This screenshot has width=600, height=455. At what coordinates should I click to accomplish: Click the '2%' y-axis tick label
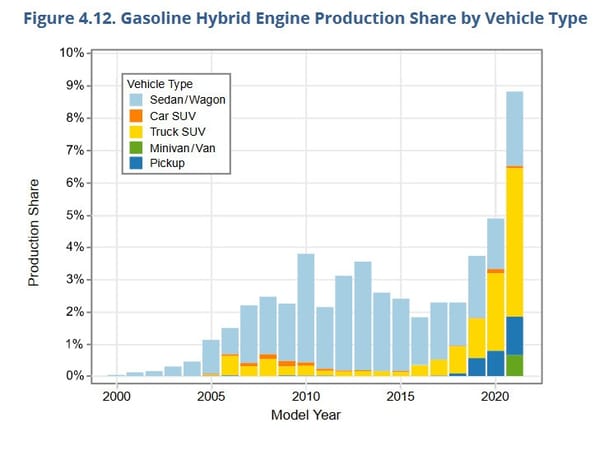click(75, 312)
